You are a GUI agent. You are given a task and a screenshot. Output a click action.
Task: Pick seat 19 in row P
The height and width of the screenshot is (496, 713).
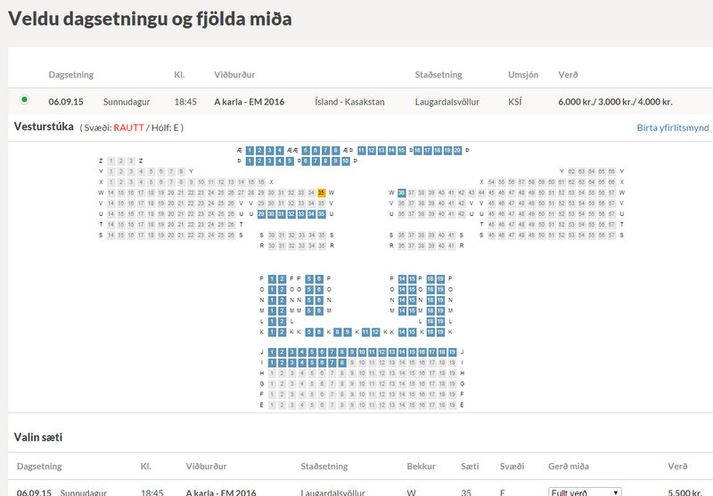tap(441, 279)
